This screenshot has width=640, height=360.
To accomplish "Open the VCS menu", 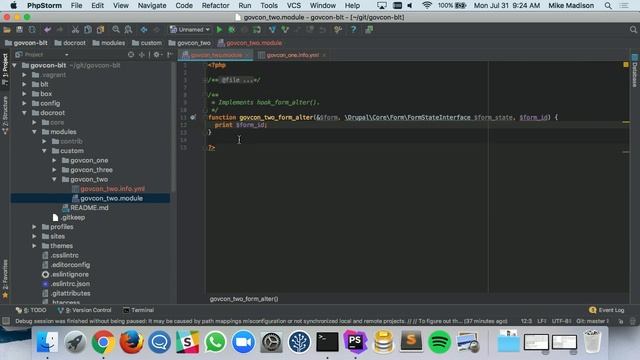I will tap(293, 6).
